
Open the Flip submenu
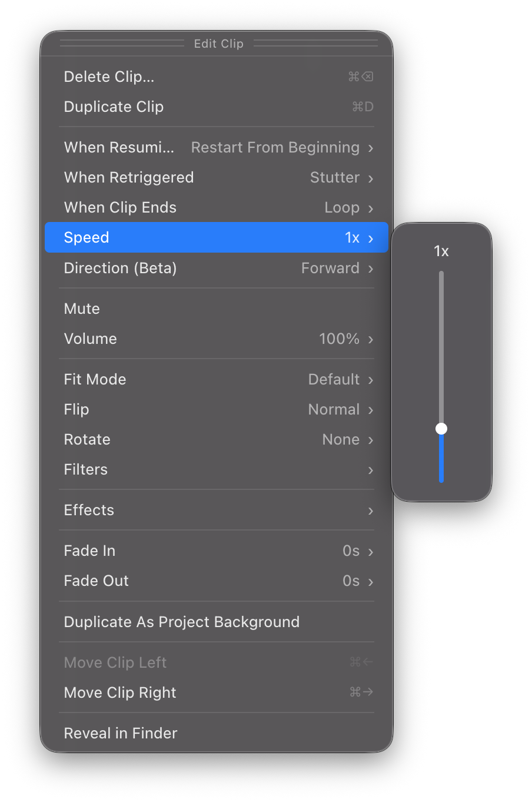pos(218,409)
